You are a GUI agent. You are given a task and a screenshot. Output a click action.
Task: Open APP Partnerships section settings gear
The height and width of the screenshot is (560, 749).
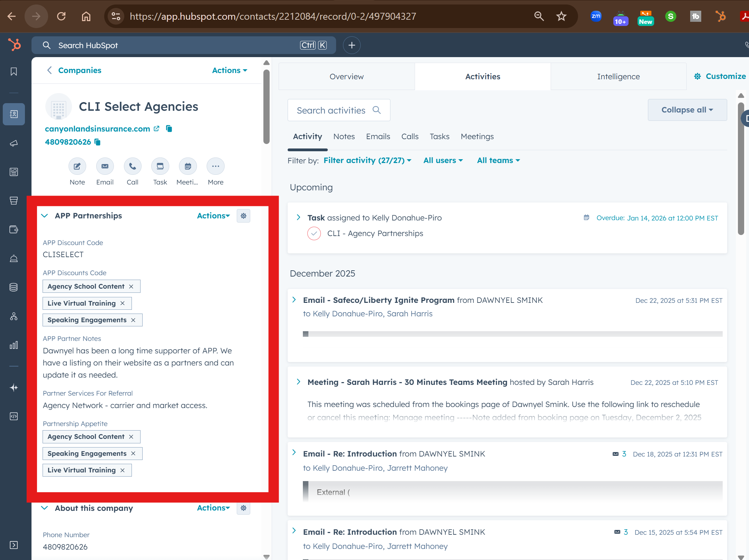(x=243, y=216)
